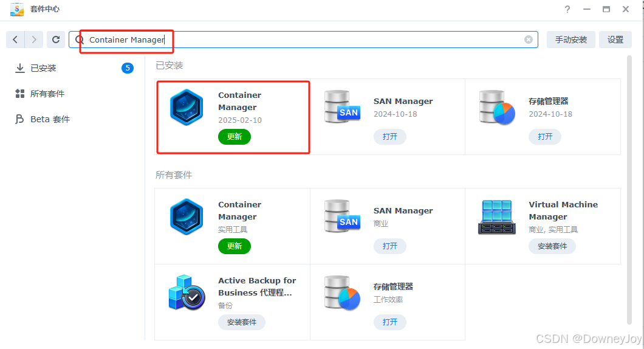Click the 已安装 section heading
The image size is (644, 349).
pos(170,65)
